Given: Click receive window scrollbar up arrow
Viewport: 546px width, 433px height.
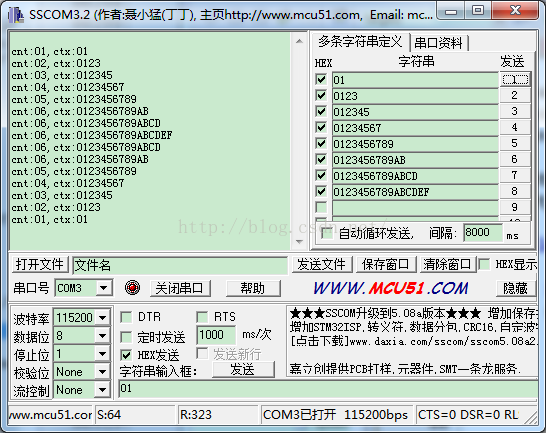Looking at the screenshot, I should coord(299,41).
